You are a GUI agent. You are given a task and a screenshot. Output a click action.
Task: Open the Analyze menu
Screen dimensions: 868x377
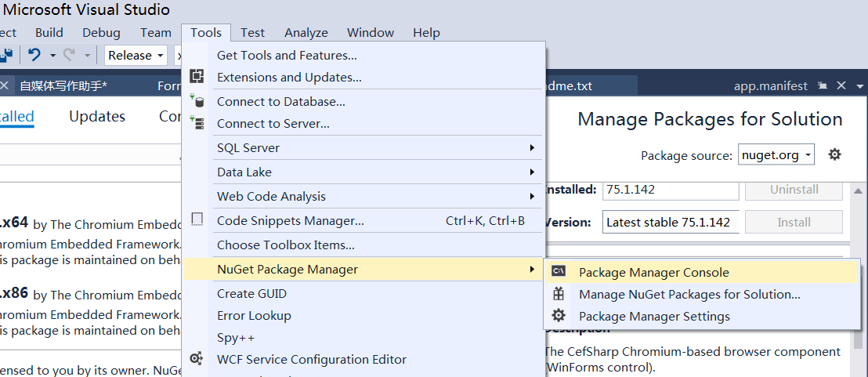(306, 32)
